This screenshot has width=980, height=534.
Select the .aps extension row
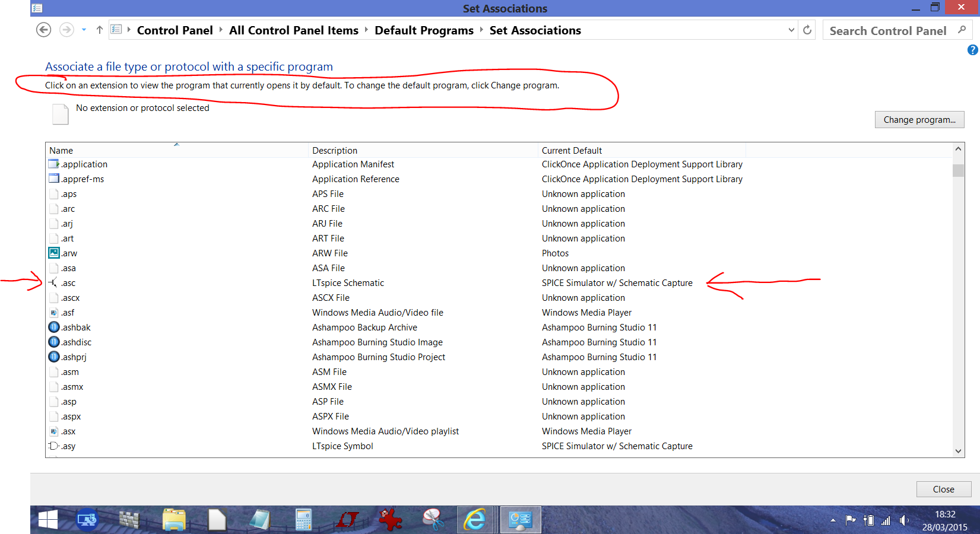(499, 194)
